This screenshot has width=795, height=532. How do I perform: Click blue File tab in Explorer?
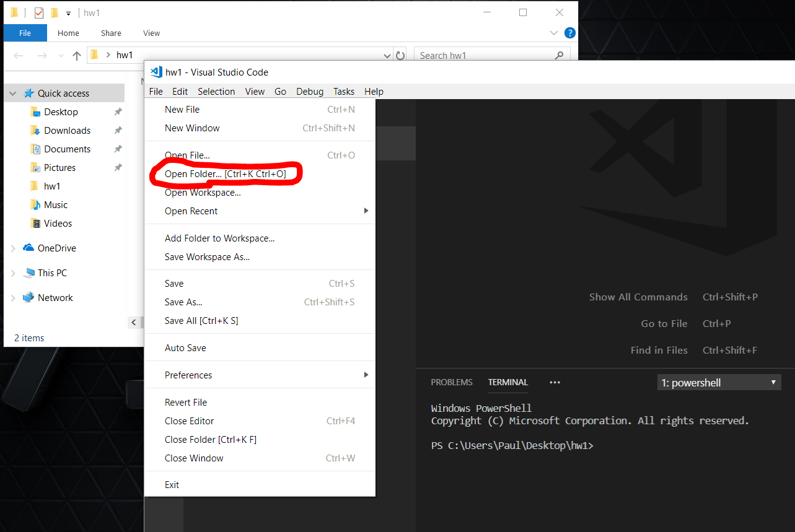click(25, 33)
